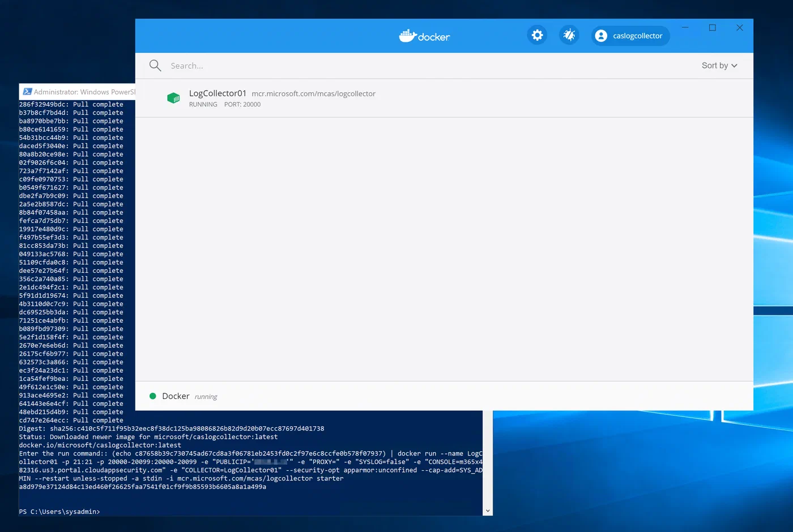Click the 286f32949bdc: Pull complete line
Image resolution: width=793 pixels, height=532 pixels.
71,104
